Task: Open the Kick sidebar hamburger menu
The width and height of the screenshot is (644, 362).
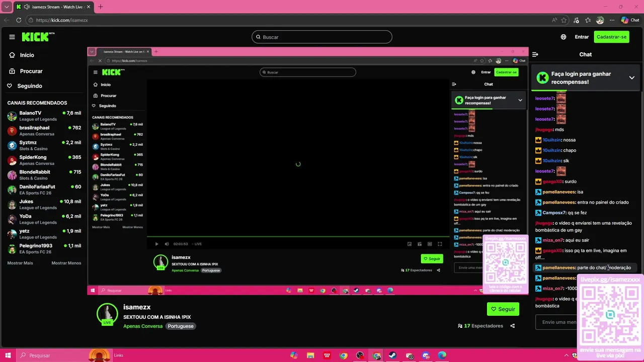Action: pyautogui.click(x=12, y=37)
